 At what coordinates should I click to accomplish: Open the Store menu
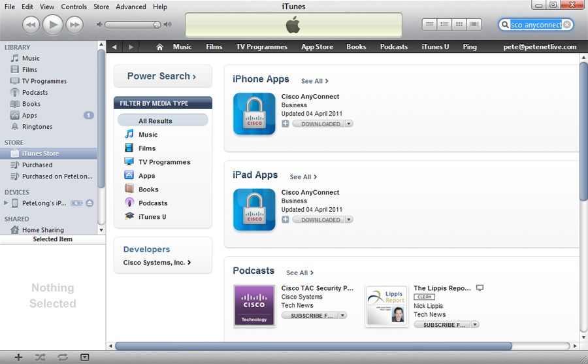[x=101, y=7]
